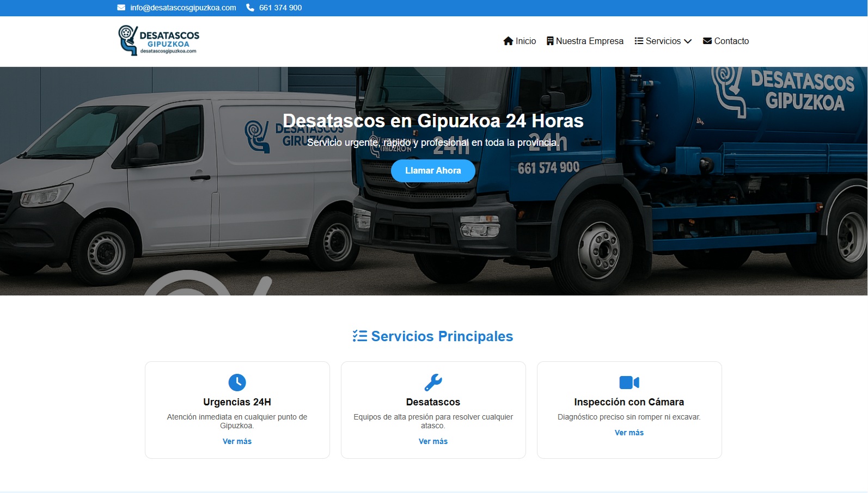Open the Contacto page
868x493 pixels.
pos(731,41)
